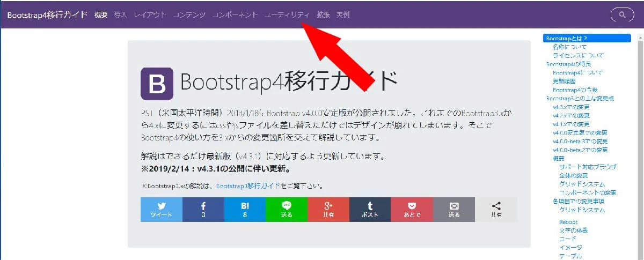Click the search magnifier button in navbar
Image resolution: width=644 pixels, height=260 pixels.
click(x=623, y=14)
